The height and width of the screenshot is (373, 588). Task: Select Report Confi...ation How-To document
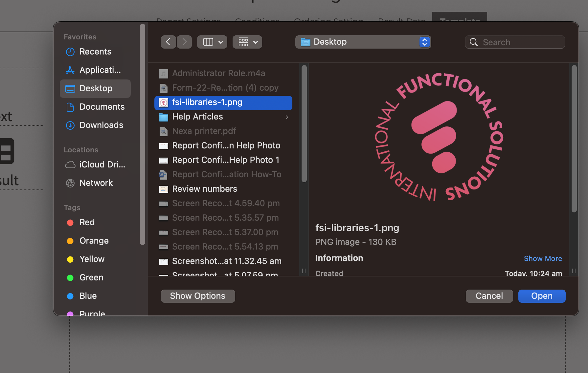tap(223, 175)
